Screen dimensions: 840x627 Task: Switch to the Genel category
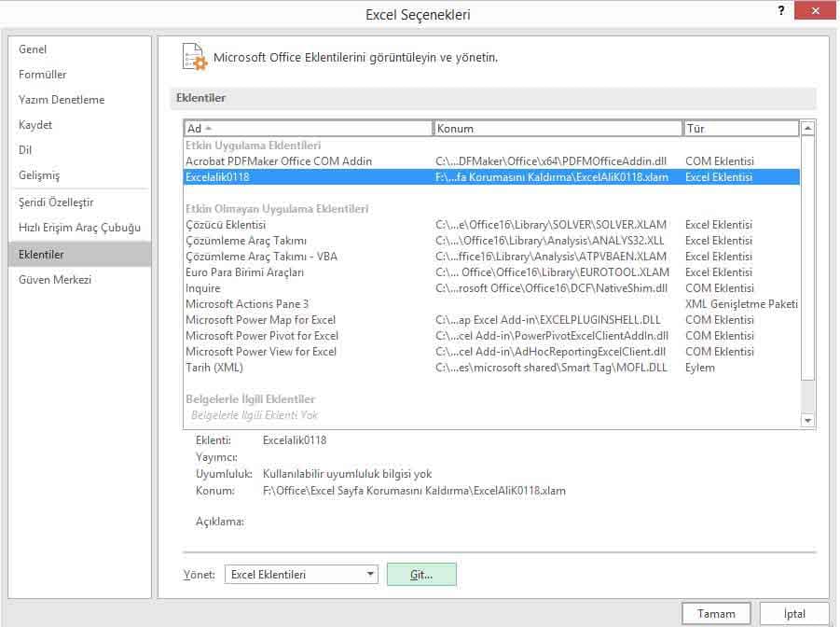34,49
